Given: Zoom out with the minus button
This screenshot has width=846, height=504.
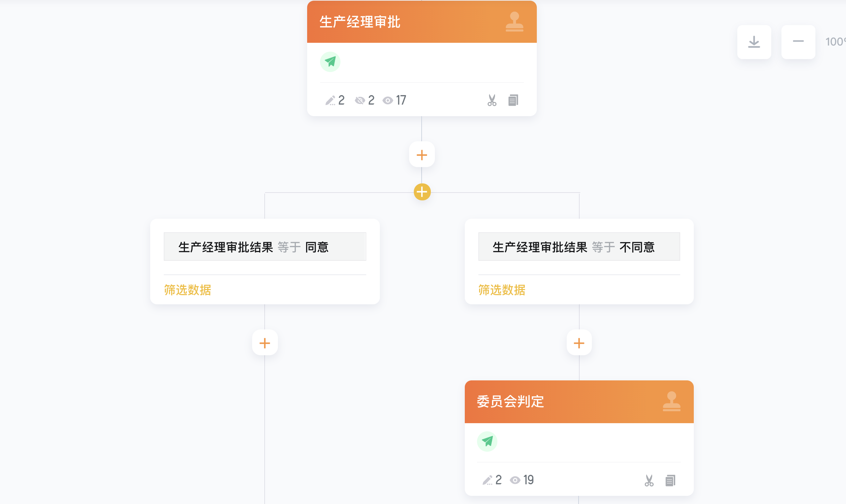Looking at the screenshot, I should tap(798, 42).
